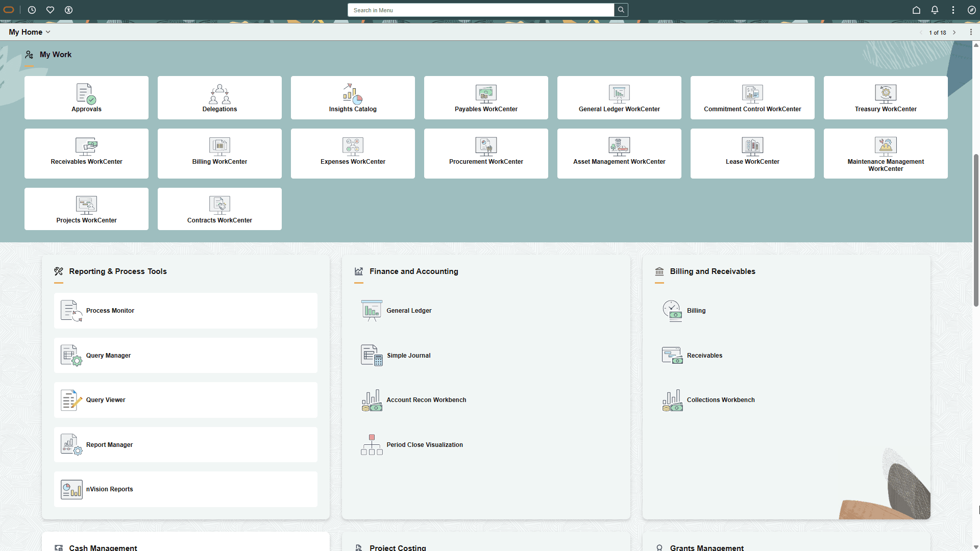The width and height of the screenshot is (980, 551).
Task: Open Recently Visited using the clock icon
Action: click(32, 10)
